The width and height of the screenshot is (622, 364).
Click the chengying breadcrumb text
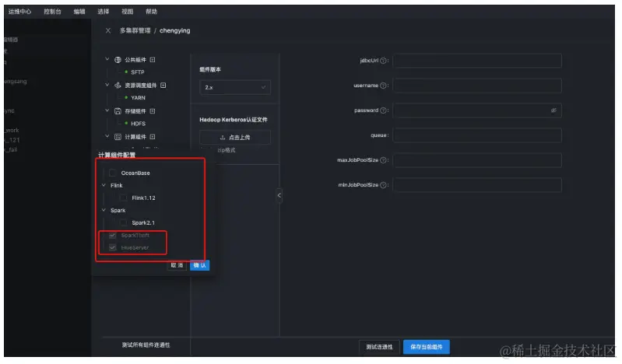(174, 30)
